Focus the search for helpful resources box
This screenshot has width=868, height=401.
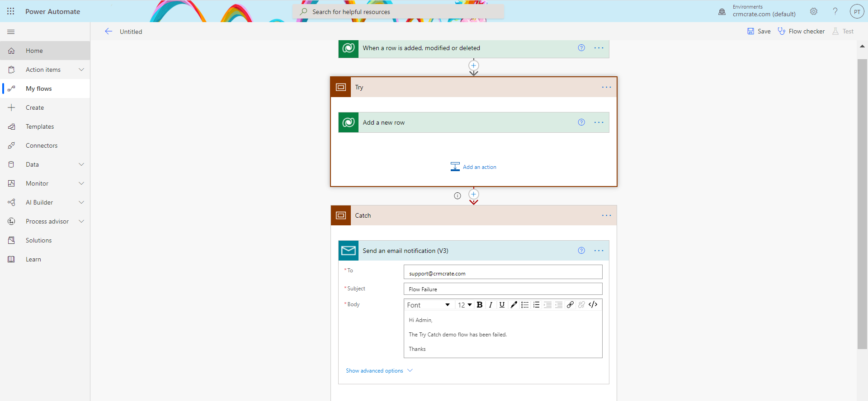[x=398, y=12]
